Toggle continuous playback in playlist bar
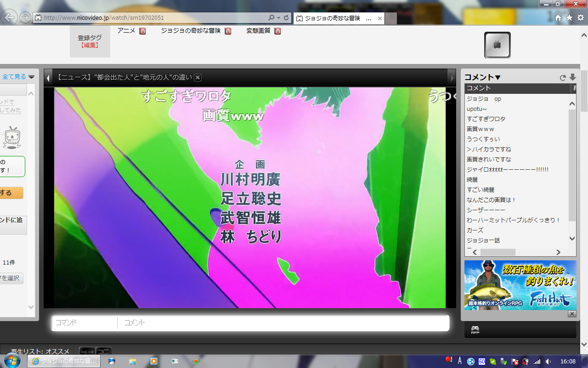 (x=87, y=351)
